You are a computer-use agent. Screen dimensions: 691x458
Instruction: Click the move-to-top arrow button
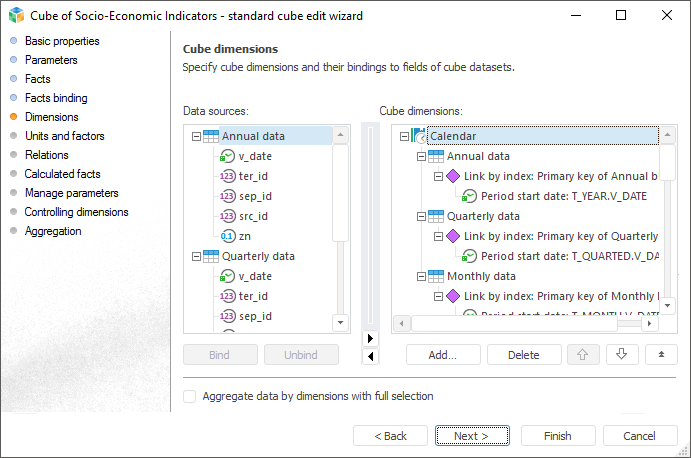pos(660,354)
